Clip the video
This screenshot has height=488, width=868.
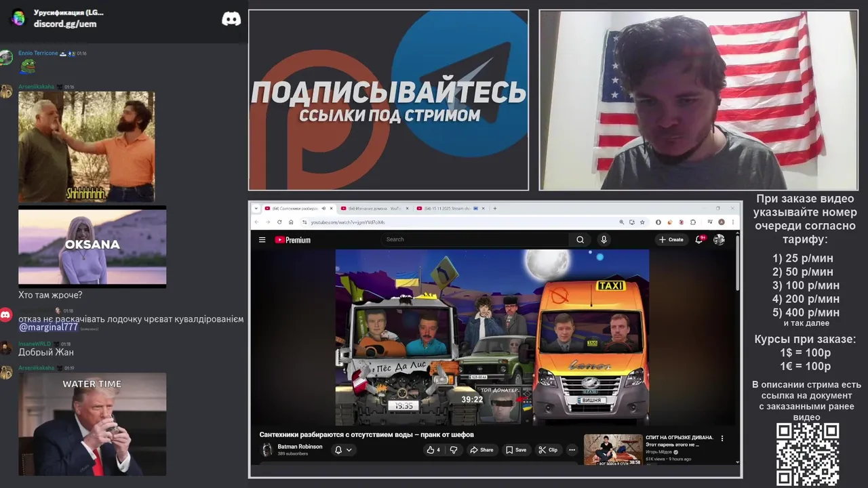coord(548,449)
